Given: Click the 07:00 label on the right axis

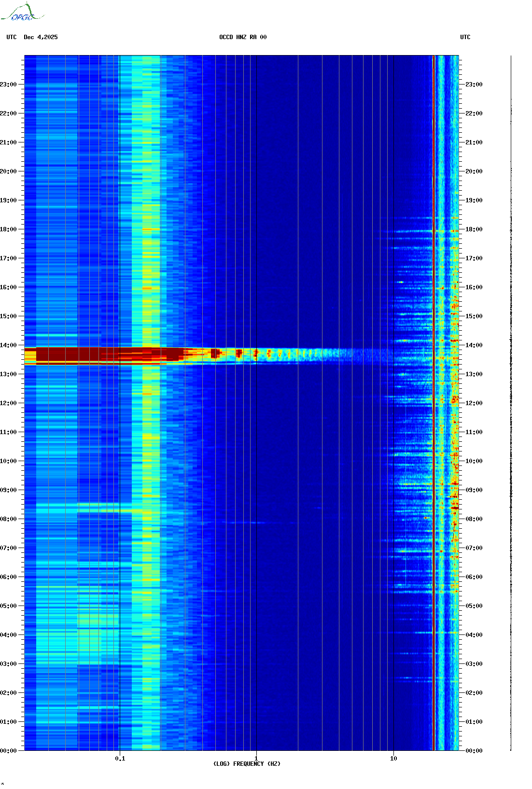Looking at the screenshot, I should [474, 548].
